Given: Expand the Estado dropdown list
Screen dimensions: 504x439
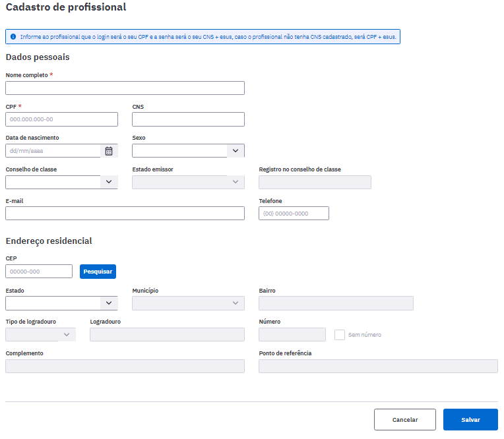Looking at the screenshot, I should click(x=62, y=303).
